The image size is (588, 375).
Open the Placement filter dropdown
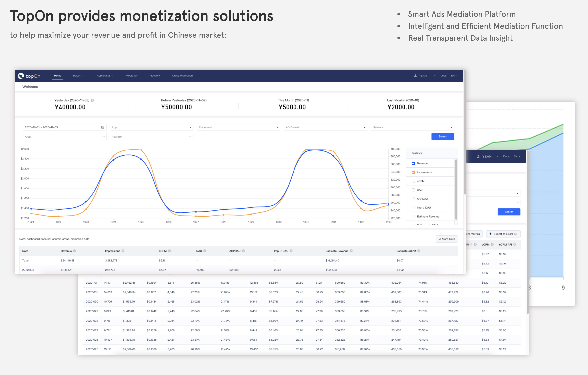click(x=238, y=127)
